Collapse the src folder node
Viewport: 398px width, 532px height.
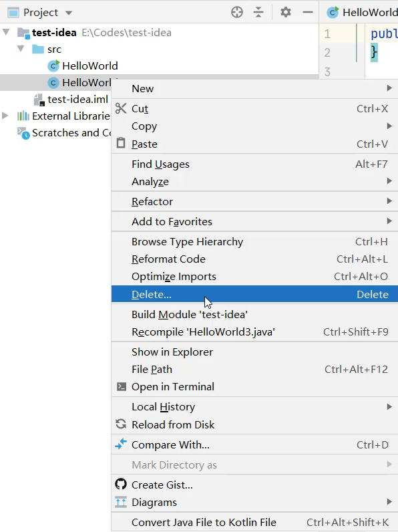coord(21,49)
